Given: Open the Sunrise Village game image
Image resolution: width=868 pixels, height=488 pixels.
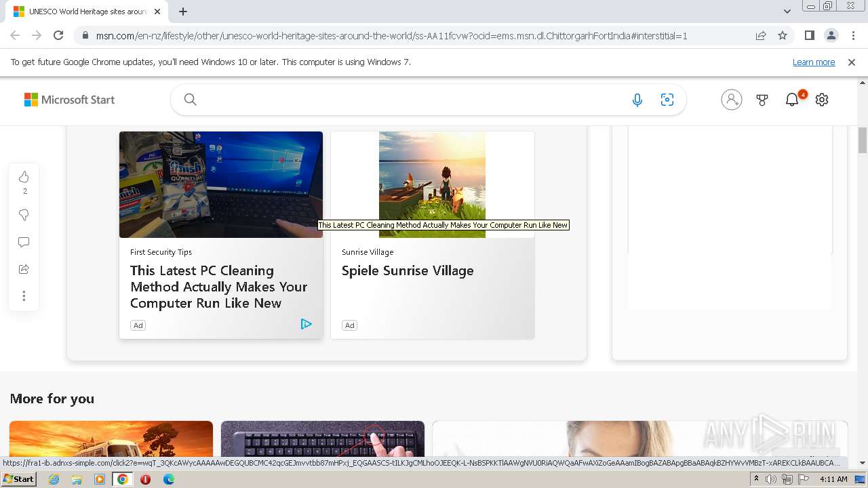Looking at the screenshot, I should [x=432, y=184].
